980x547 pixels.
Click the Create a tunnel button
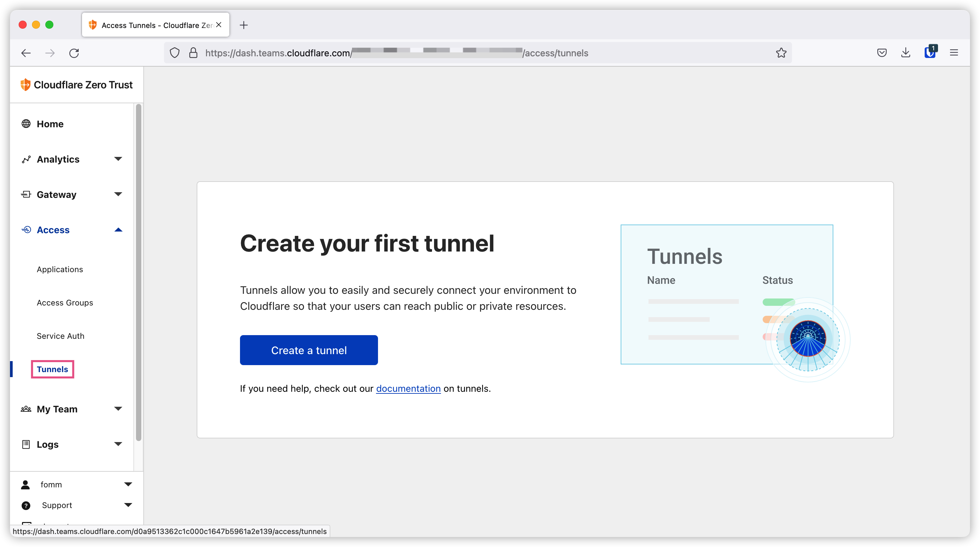[x=309, y=350]
